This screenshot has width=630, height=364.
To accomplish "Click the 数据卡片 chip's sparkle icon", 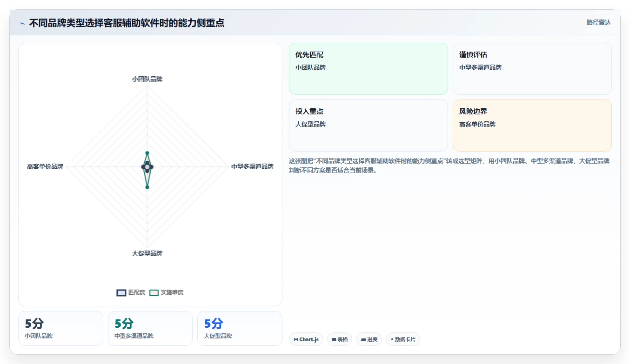I will [392, 339].
